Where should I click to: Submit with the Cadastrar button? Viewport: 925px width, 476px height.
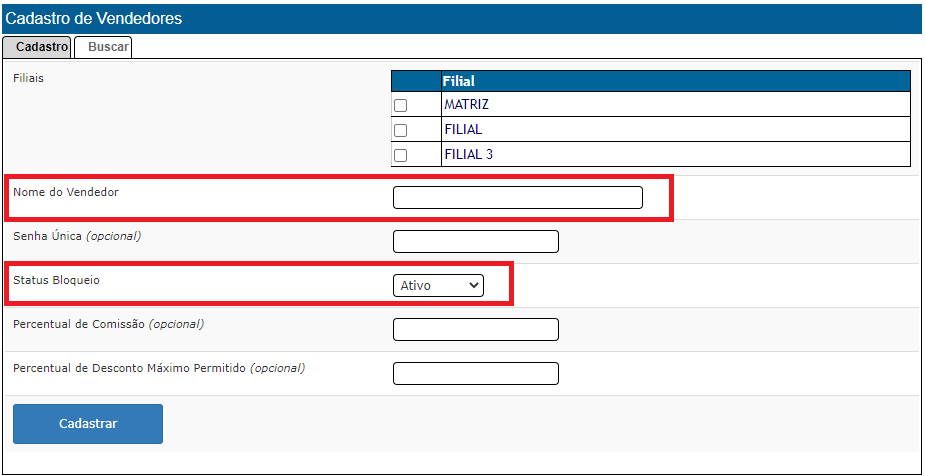[88, 424]
